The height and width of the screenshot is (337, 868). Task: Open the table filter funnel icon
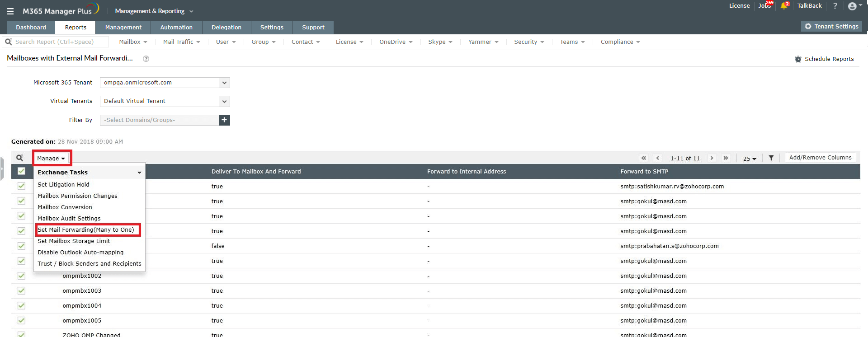pyautogui.click(x=771, y=158)
